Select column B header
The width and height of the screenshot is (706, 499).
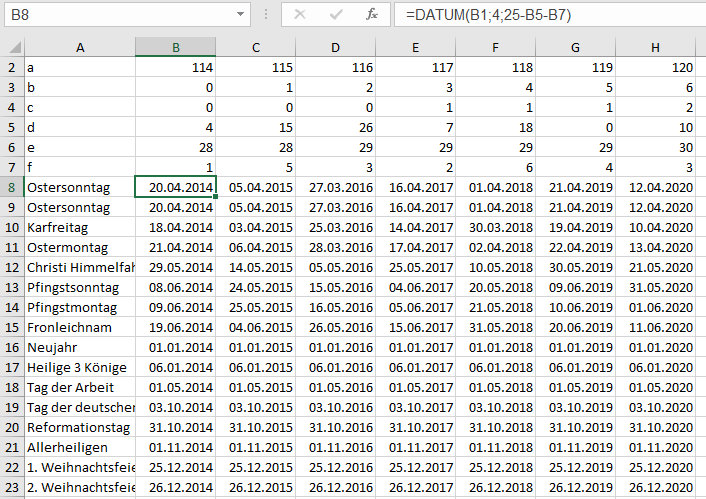coord(175,47)
